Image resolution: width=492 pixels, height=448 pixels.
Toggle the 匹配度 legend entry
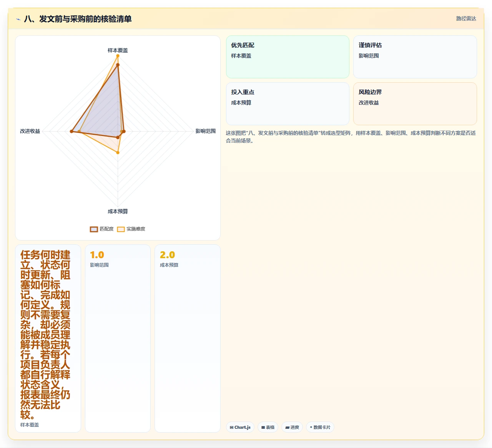point(102,229)
